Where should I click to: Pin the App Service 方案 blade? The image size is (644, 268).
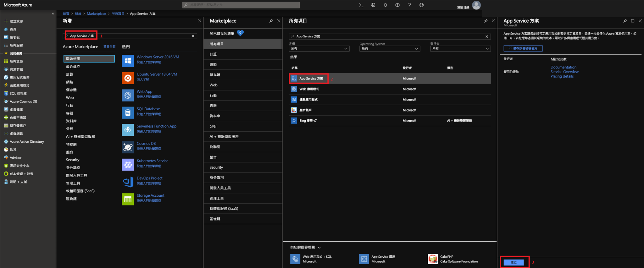[x=625, y=21]
